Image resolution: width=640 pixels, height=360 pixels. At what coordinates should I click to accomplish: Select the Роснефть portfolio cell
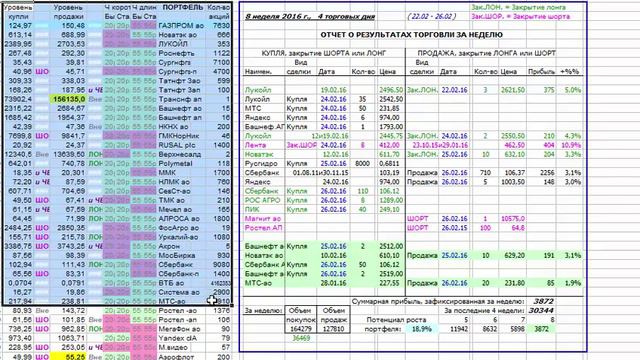click(176, 53)
